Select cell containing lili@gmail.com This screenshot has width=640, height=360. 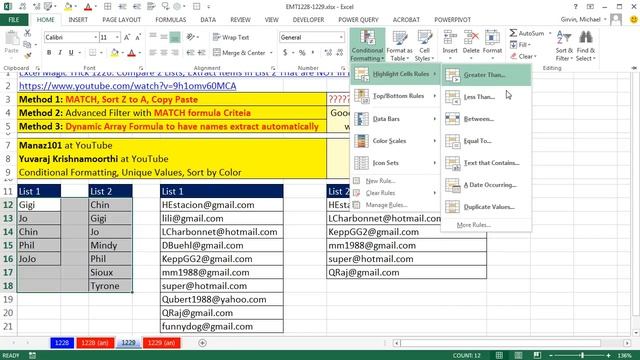tap(222, 218)
